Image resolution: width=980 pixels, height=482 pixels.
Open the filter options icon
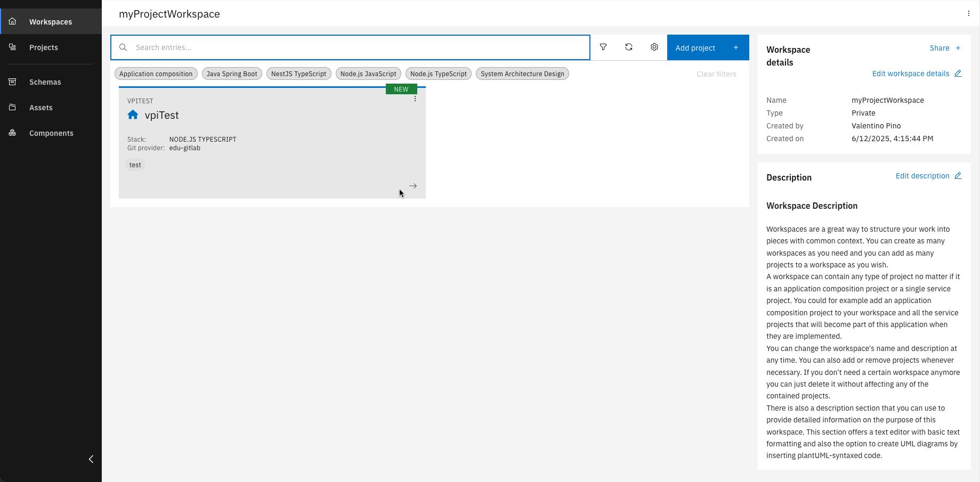[603, 47]
